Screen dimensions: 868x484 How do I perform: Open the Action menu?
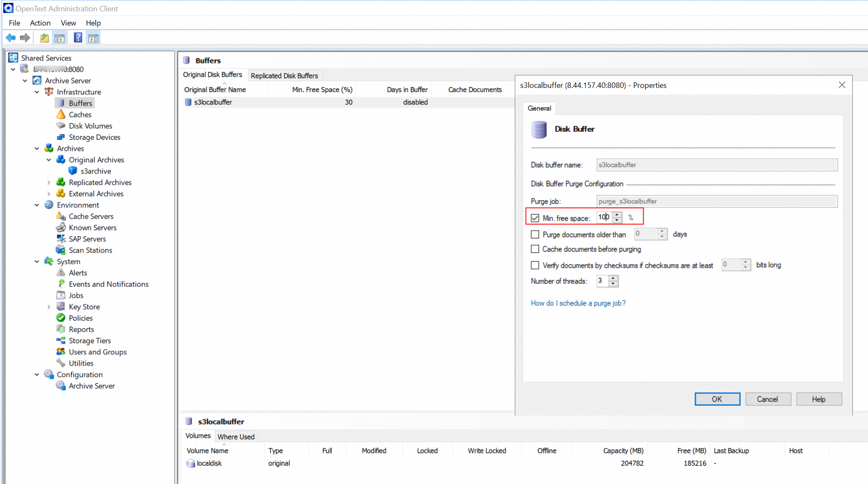[40, 23]
